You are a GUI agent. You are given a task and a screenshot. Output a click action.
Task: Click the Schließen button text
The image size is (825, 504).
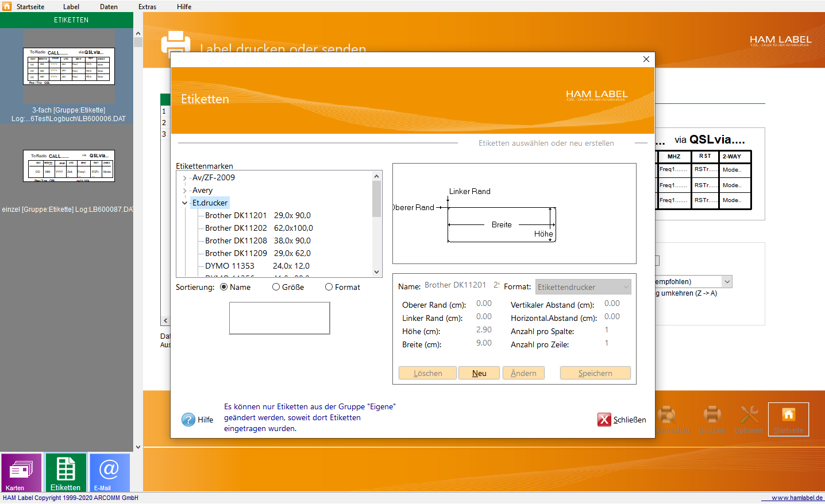[x=630, y=420]
